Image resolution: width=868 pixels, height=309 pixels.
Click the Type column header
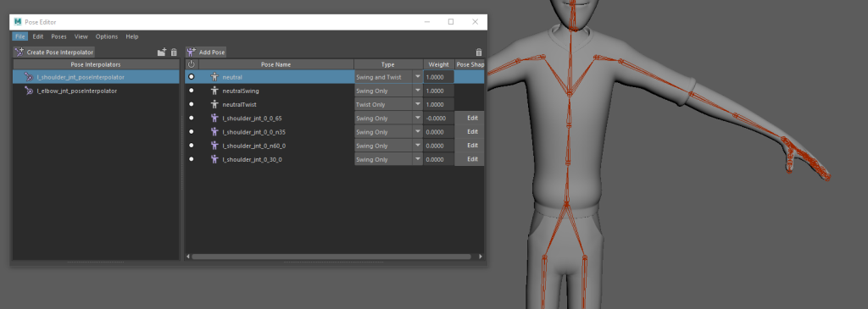(388, 64)
